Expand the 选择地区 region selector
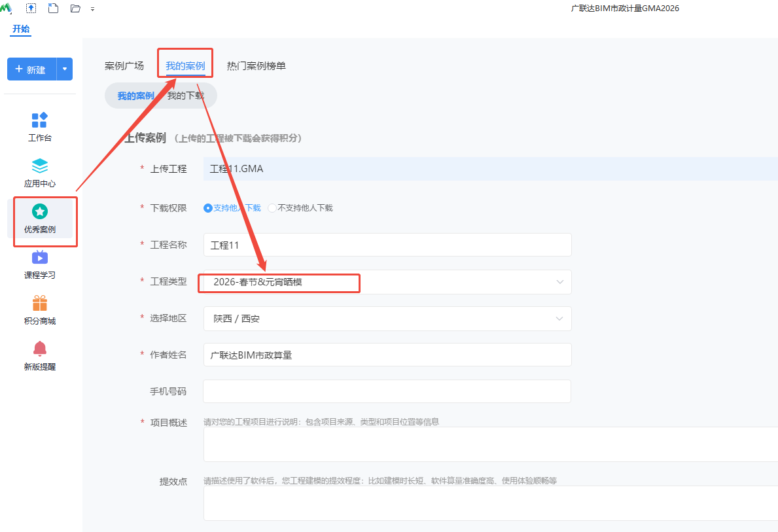This screenshot has width=778, height=532. pyautogui.click(x=559, y=319)
